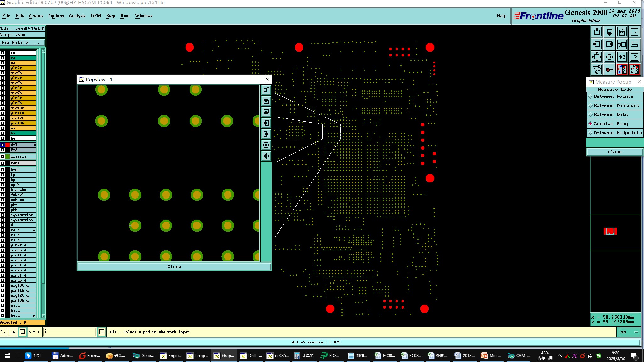The height and width of the screenshot is (362, 644).
Task: Toggle checkbox for layer 'to'
Action: pyautogui.click(x=3, y=53)
